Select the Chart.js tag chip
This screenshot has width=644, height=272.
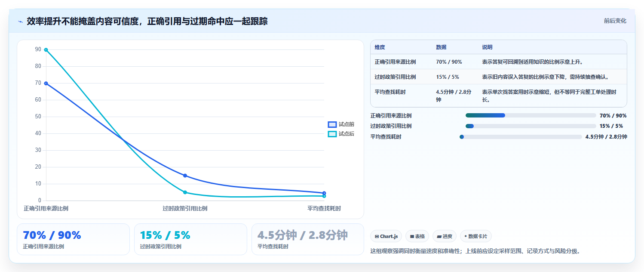click(386, 236)
